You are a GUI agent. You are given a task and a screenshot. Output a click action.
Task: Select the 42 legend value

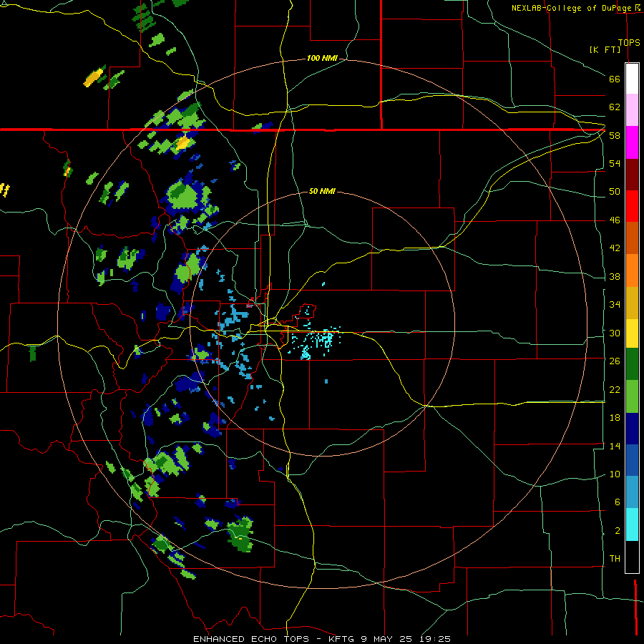click(615, 248)
